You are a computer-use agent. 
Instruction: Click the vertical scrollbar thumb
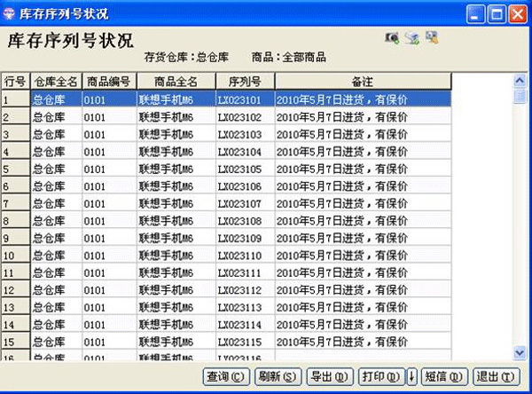[x=520, y=96]
